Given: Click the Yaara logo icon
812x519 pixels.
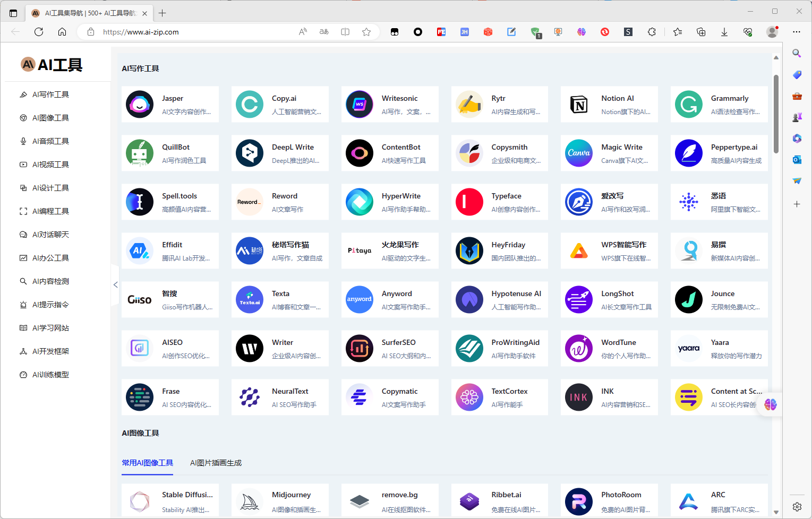Looking at the screenshot, I should click(689, 349).
